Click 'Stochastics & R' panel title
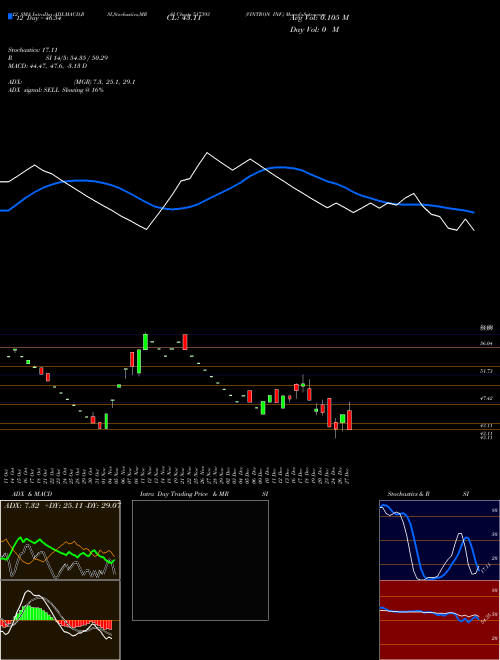Viewport: 500px width, 660px height. [408, 494]
